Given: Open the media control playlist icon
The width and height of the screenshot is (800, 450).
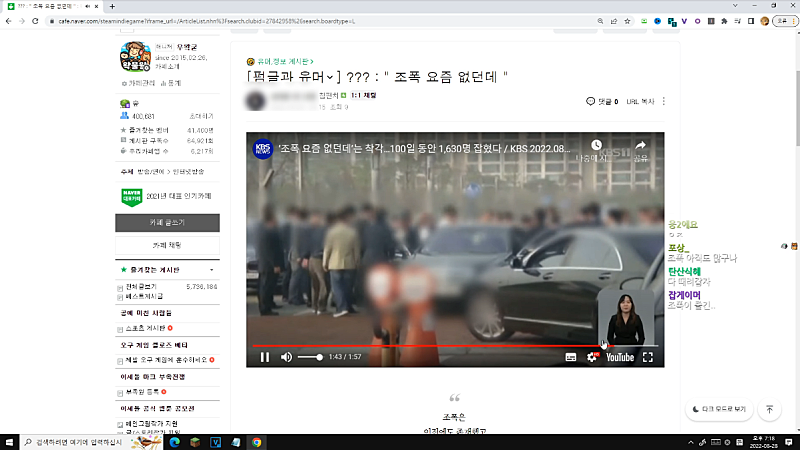Looking at the screenshot, I should pos(738,21).
